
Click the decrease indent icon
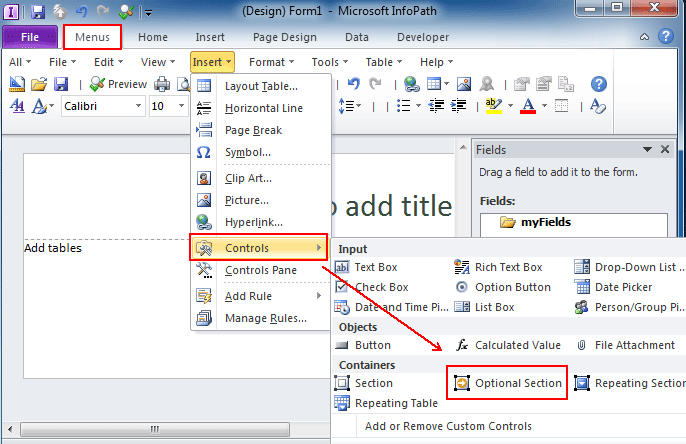click(436, 105)
